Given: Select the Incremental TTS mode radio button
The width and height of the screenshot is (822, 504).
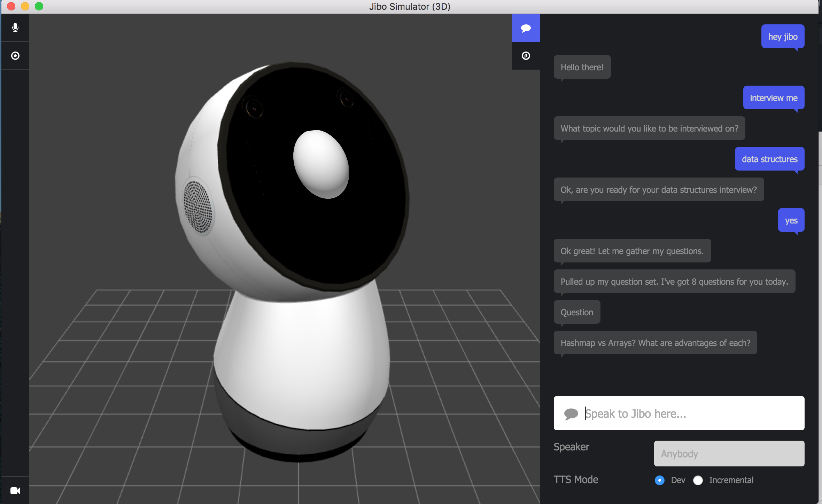Looking at the screenshot, I should tap(698, 480).
